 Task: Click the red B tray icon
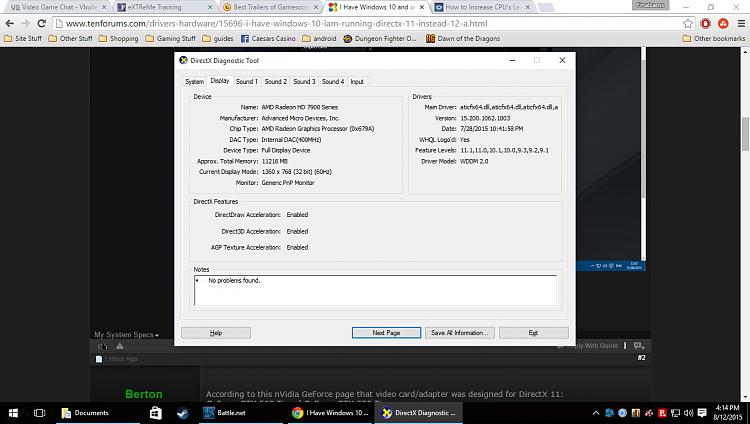[662, 413]
